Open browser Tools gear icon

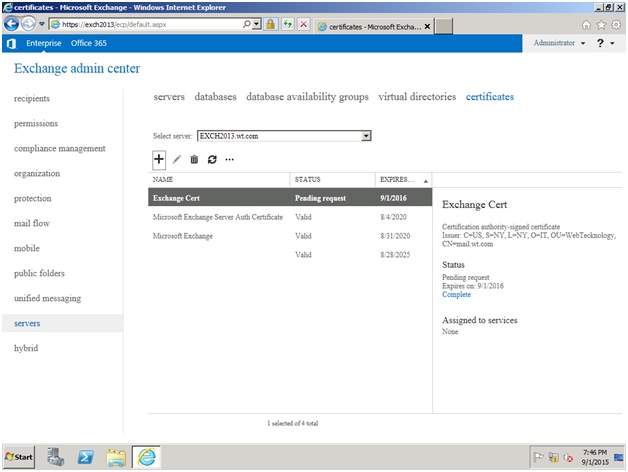click(616, 25)
